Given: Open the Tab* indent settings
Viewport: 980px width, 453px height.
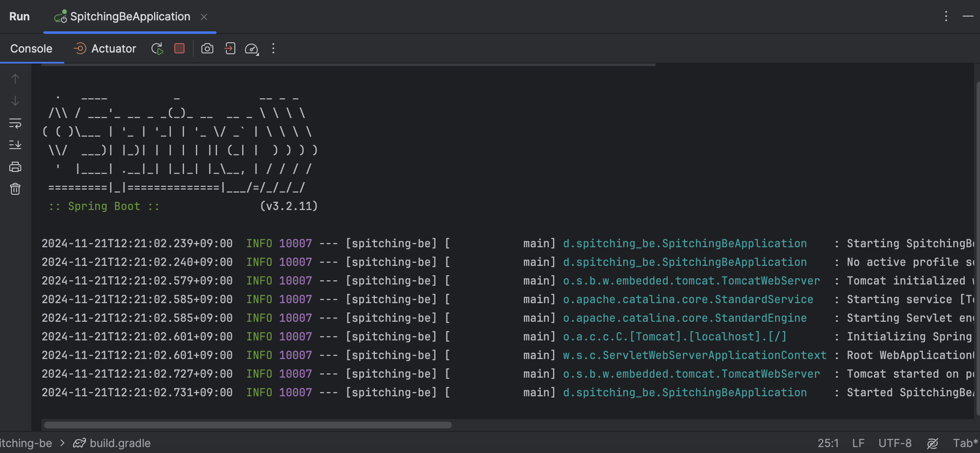Looking at the screenshot, I should tap(966, 443).
